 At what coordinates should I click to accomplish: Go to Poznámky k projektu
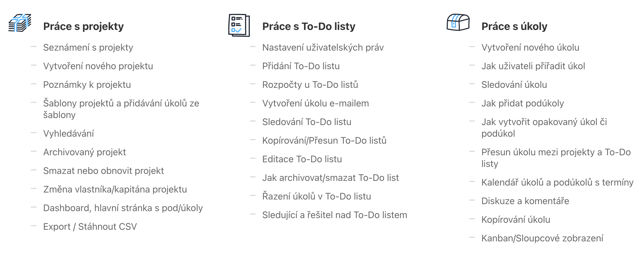point(87,85)
